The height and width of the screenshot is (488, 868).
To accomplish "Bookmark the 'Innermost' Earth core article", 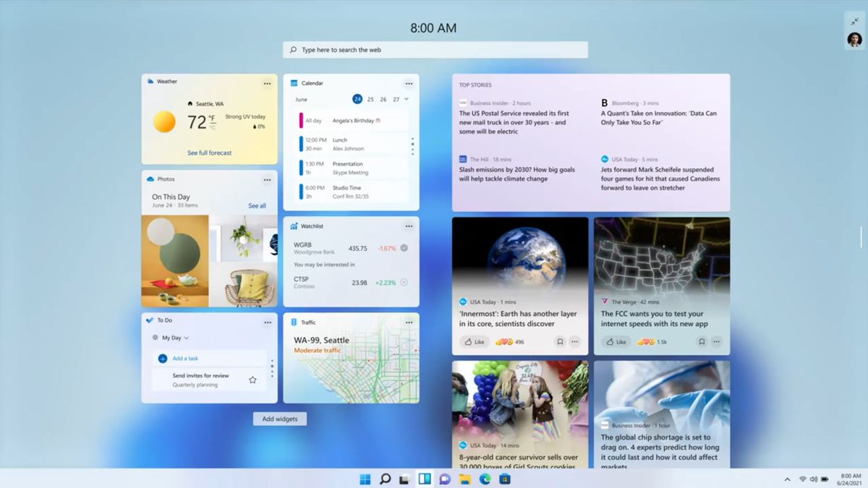I will (x=559, y=341).
